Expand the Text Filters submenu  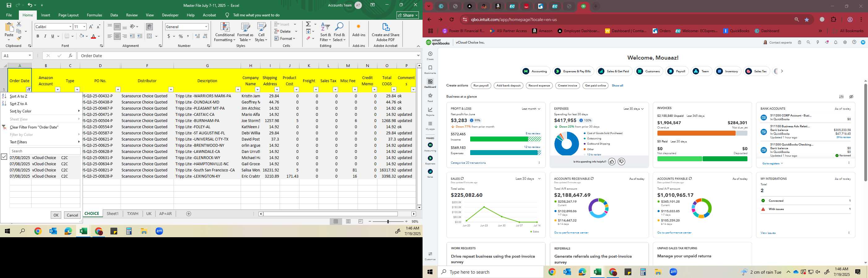click(41, 142)
